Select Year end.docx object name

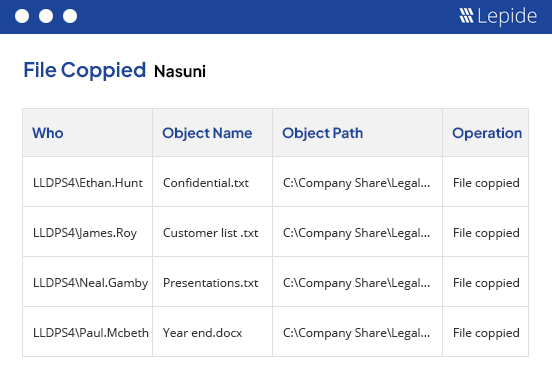click(202, 333)
